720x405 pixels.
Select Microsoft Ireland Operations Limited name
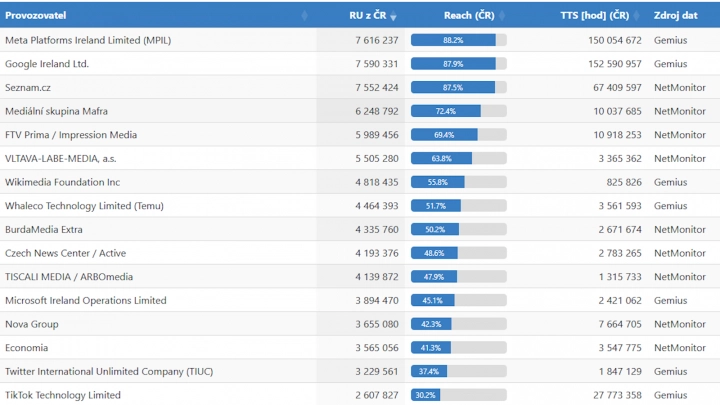85,300
